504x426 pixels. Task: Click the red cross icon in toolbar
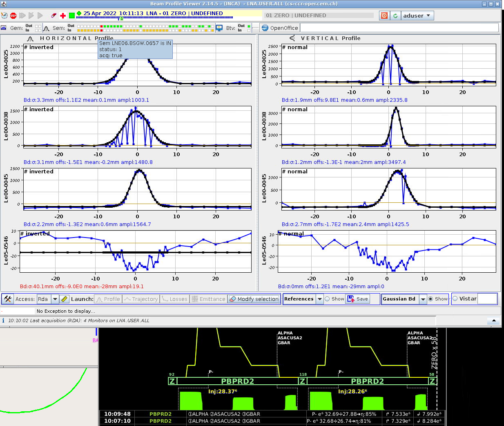[63, 16]
